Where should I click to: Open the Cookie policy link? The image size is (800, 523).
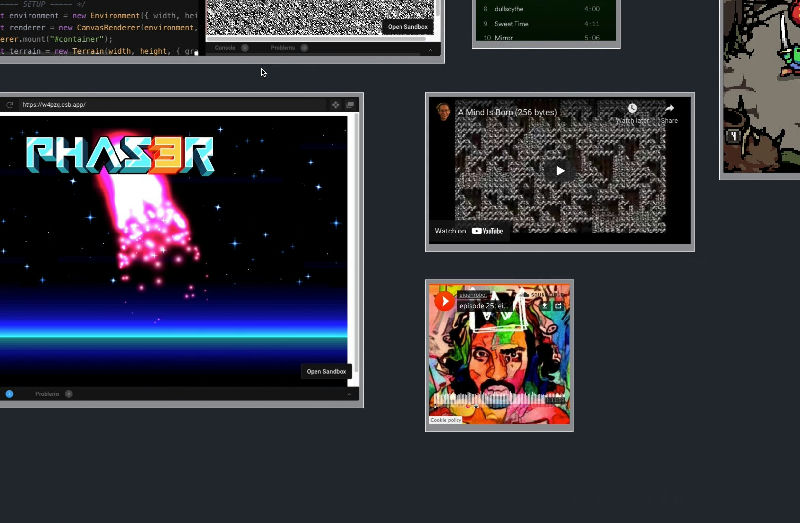[x=445, y=420]
